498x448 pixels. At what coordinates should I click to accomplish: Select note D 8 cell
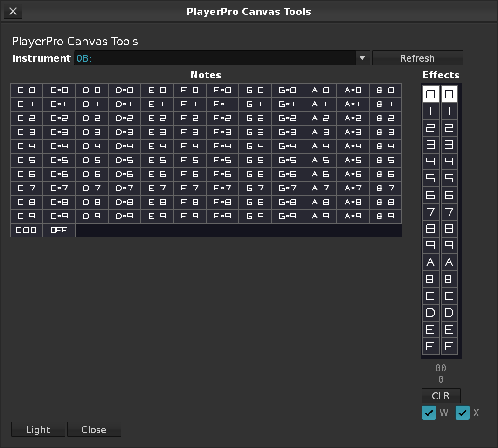pos(92,202)
